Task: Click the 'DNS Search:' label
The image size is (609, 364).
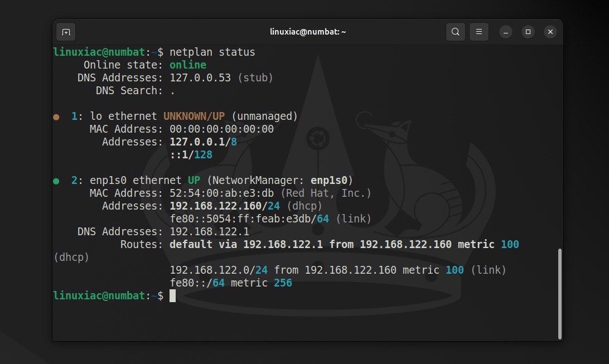Action: (x=129, y=90)
